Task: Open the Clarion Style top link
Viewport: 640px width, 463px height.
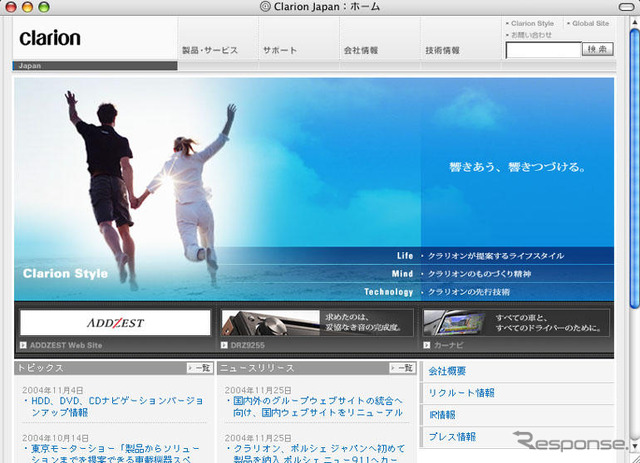Action: tap(532, 24)
